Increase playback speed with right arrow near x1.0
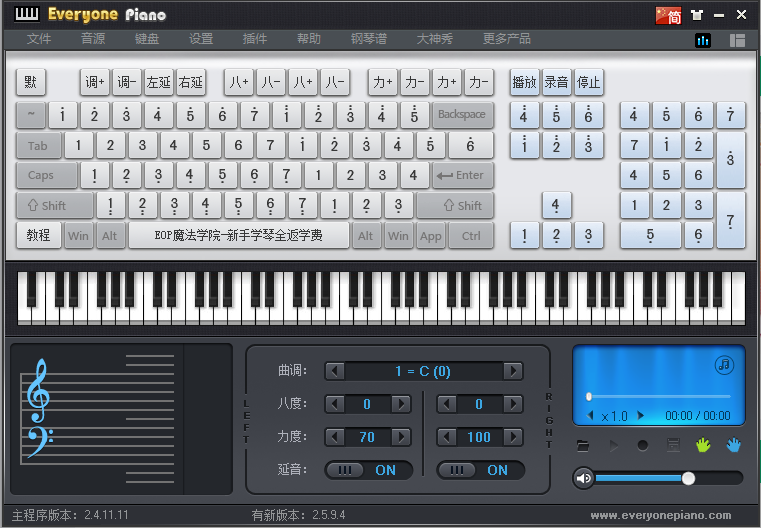761x528 pixels. pyautogui.click(x=640, y=415)
